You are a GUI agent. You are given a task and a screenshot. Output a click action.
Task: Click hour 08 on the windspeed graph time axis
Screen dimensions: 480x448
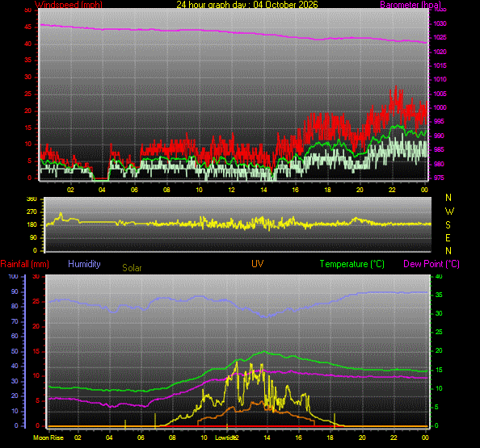[x=166, y=190]
